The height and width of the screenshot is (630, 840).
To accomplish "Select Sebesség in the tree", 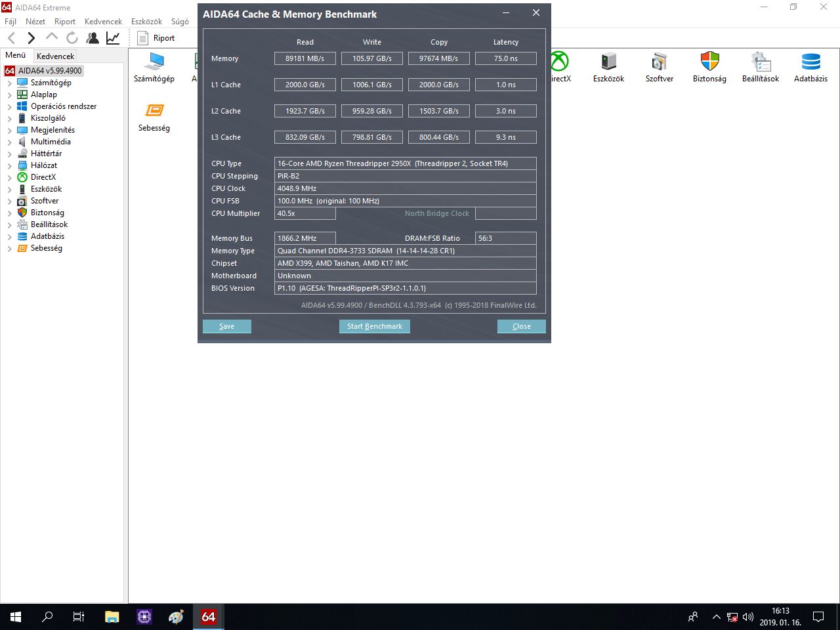I will (x=46, y=248).
